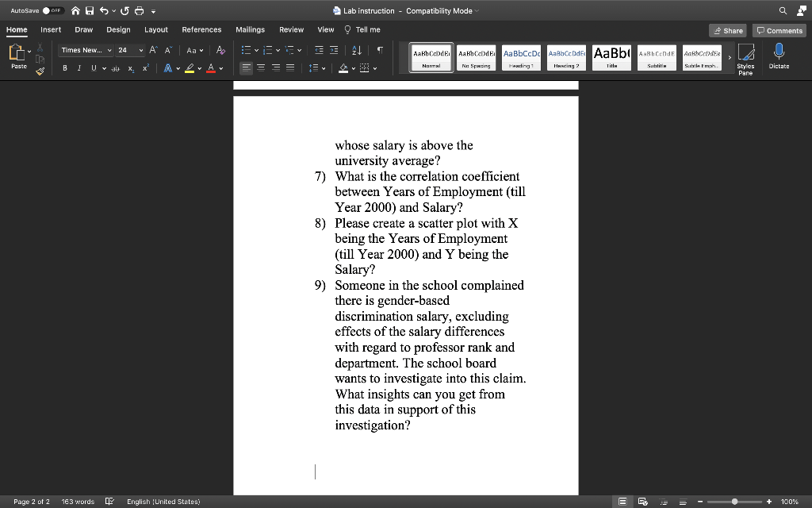This screenshot has height=508, width=812.
Task: Click English (United States) language indicator
Action: [163, 502]
